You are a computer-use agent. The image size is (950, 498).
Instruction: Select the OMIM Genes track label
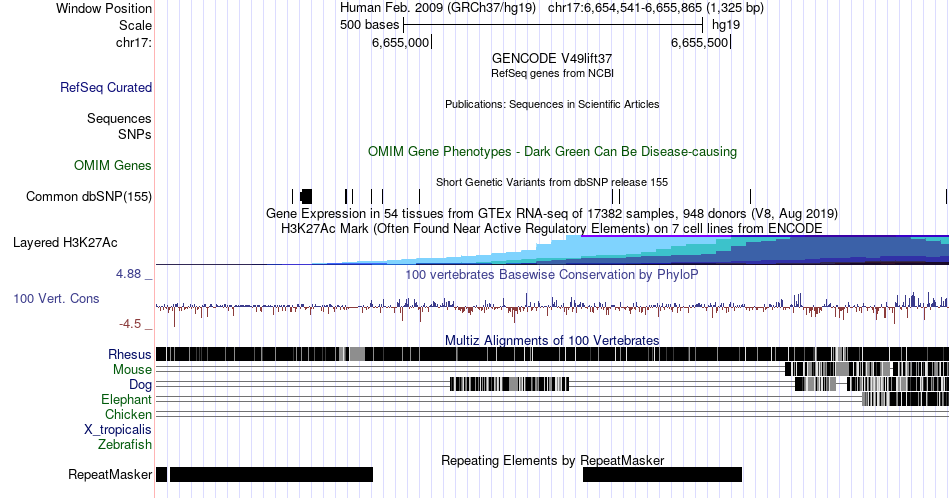pos(113,165)
